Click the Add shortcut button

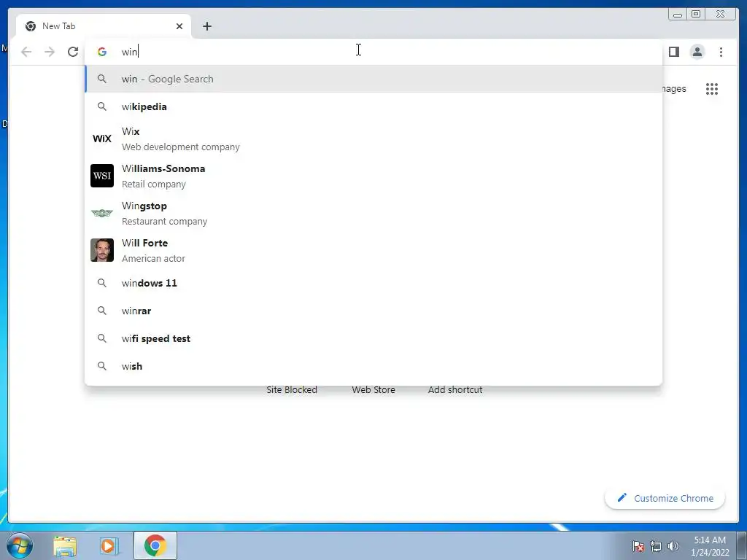(x=455, y=389)
